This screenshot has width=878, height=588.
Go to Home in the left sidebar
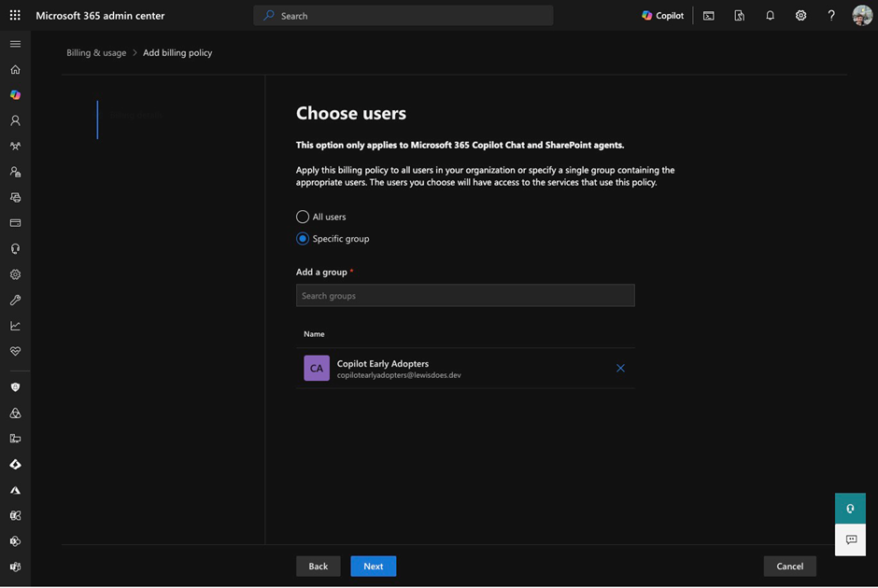(x=15, y=70)
